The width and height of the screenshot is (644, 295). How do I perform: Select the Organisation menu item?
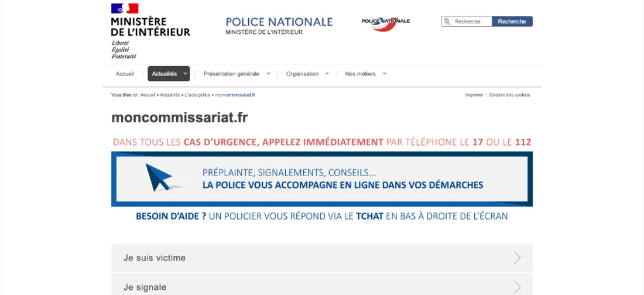[302, 74]
